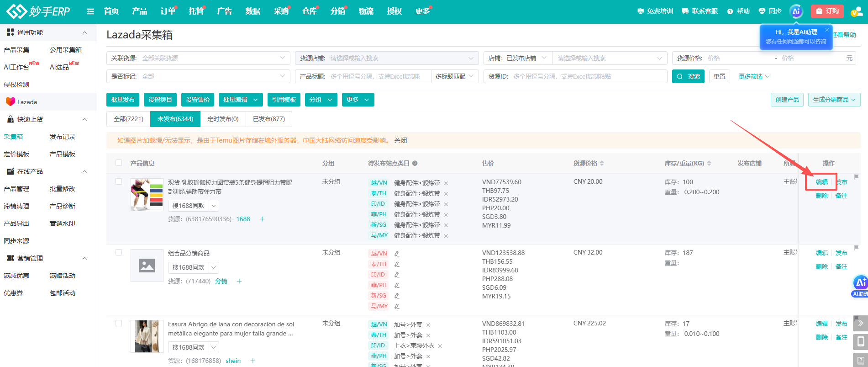Toggle the select-all checkbox in table header
The height and width of the screenshot is (367, 868).
click(119, 163)
